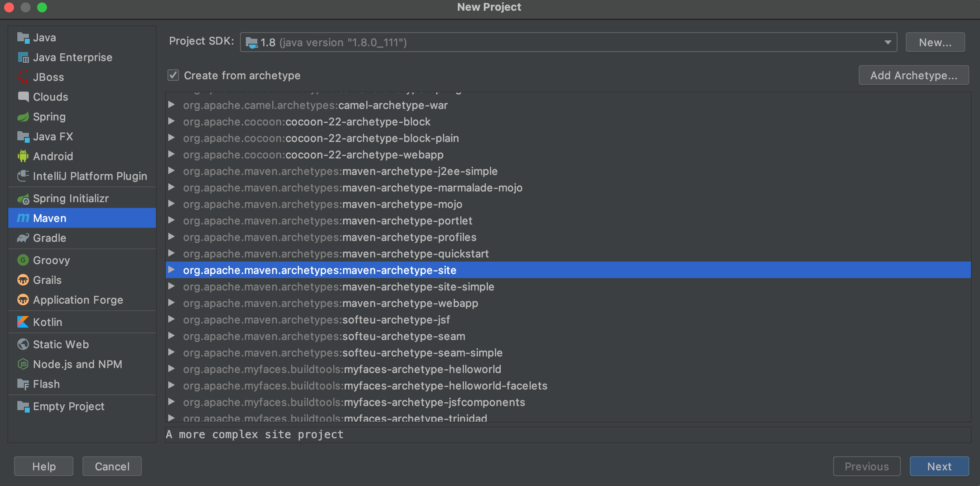Select Empty Project type

[x=82, y=406]
